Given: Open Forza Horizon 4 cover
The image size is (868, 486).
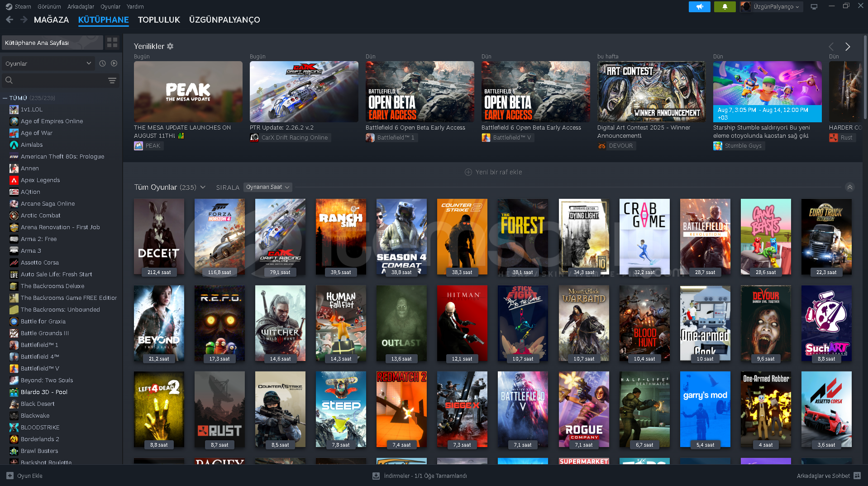Looking at the screenshot, I should tap(219, 237).
